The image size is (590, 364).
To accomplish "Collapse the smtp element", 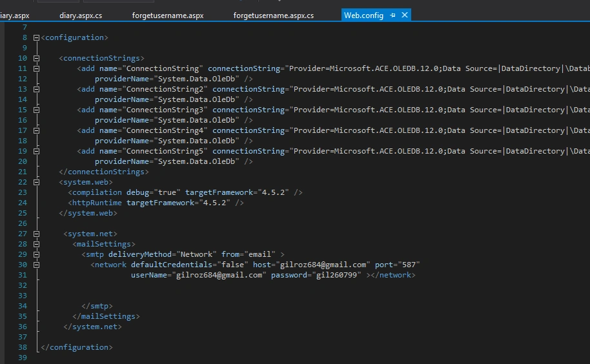I will [37, 254].
